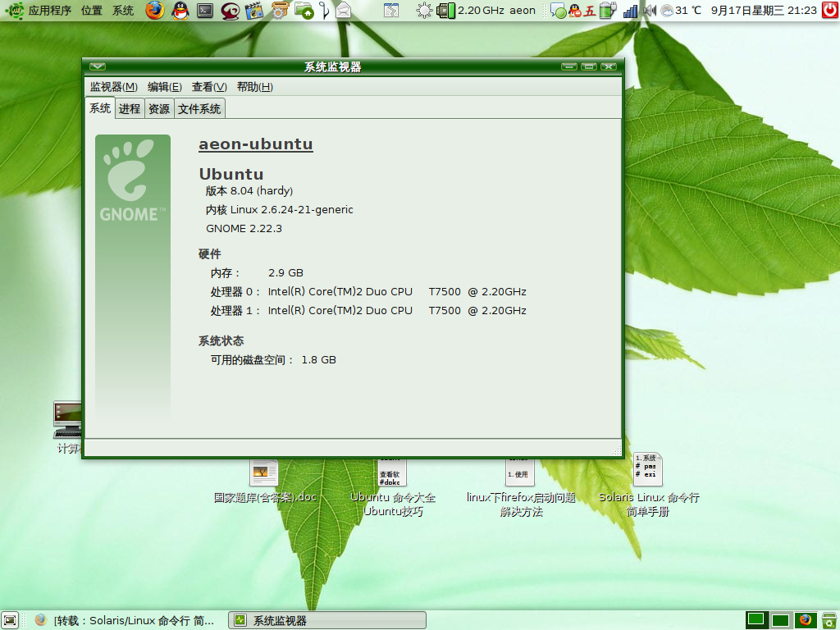The image size is (840, 630).
Task: Click the 处理器 0 CPU line
Action: [368, 291]
